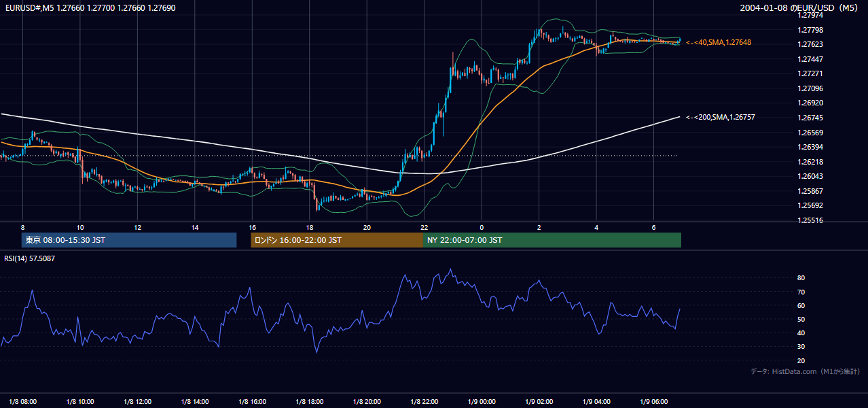Click price axis value 1.27623

coord(810,44)
